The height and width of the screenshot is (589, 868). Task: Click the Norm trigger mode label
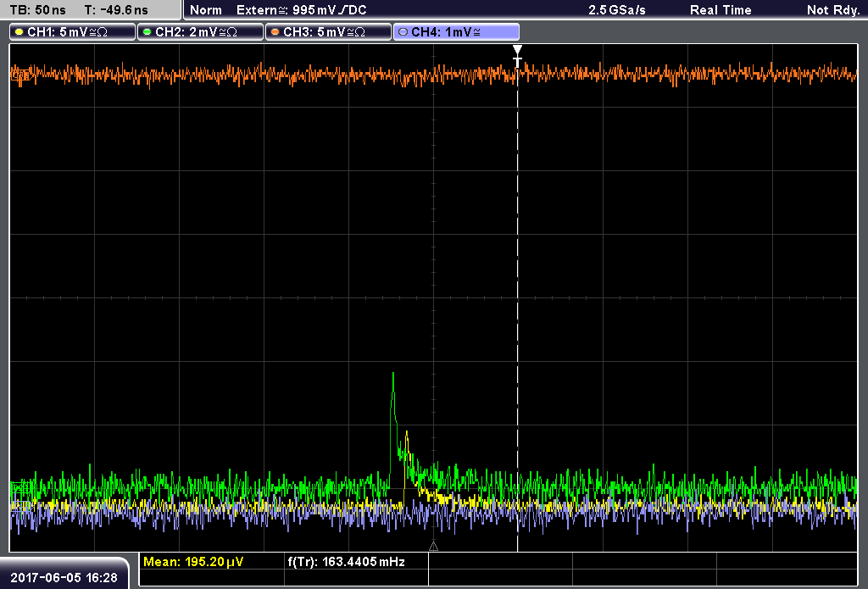(x=206, y=10)
